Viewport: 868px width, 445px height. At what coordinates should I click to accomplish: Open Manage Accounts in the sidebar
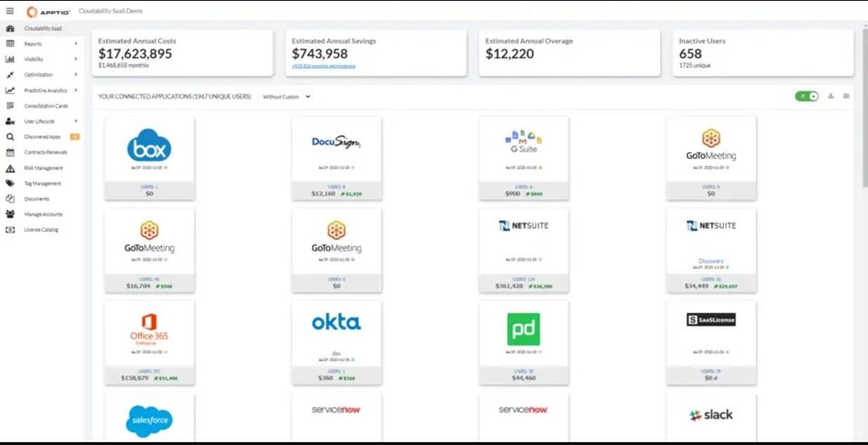[x=42, y=214]
